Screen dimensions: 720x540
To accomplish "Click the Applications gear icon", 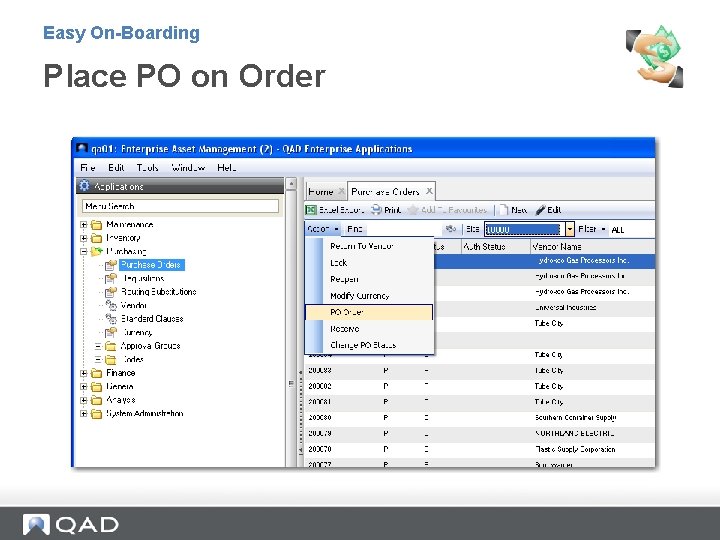I will pos(84,186).
